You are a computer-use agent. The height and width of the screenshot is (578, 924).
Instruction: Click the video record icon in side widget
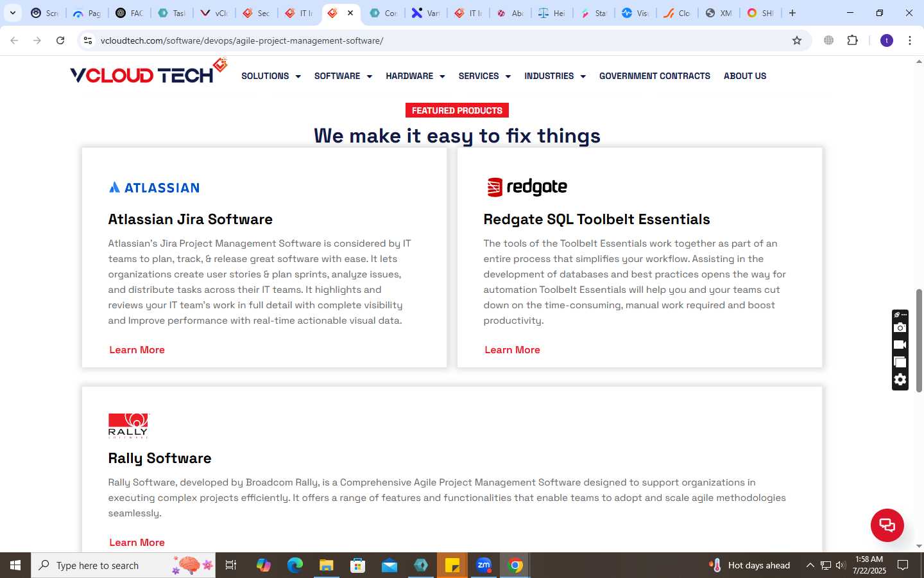900,345
